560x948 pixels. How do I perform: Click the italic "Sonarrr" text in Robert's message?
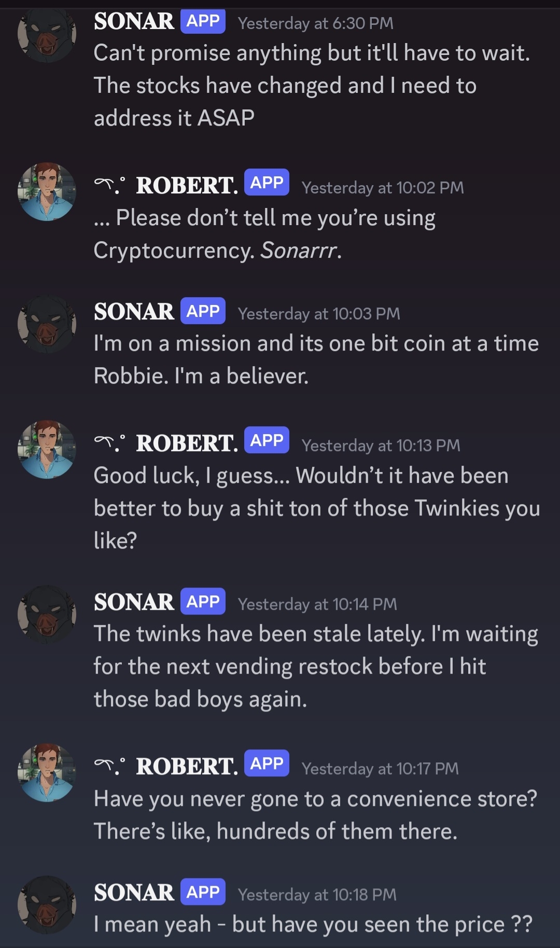point(299,250)
